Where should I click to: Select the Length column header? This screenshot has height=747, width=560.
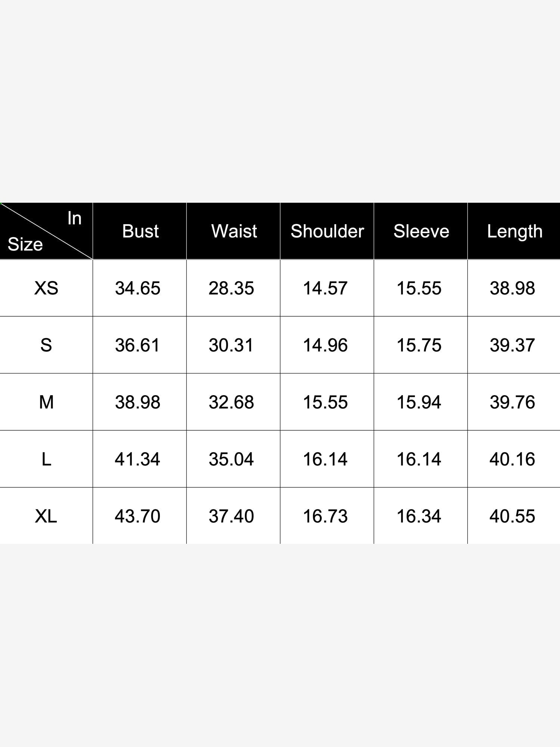pos(514,232)
